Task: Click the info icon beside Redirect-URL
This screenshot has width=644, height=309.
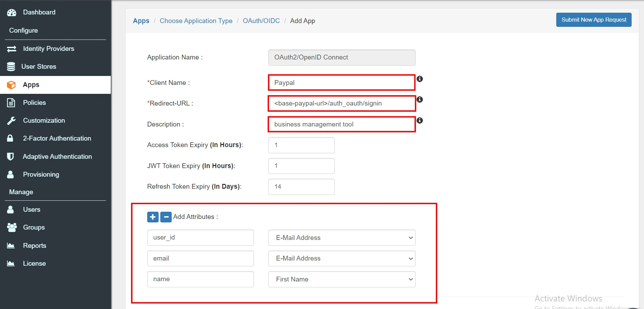Action: point(420,99)
